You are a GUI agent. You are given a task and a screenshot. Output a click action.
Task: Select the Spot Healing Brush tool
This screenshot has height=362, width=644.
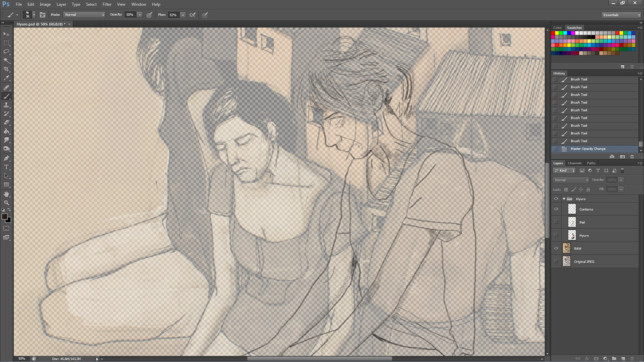point(6,87)
